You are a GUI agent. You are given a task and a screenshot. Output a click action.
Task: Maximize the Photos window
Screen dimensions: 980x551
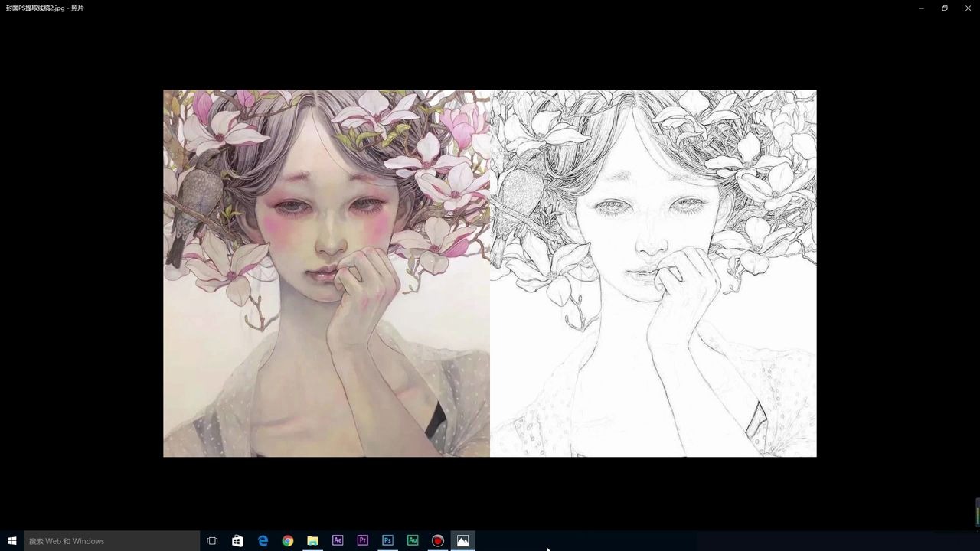coord(944,8)
